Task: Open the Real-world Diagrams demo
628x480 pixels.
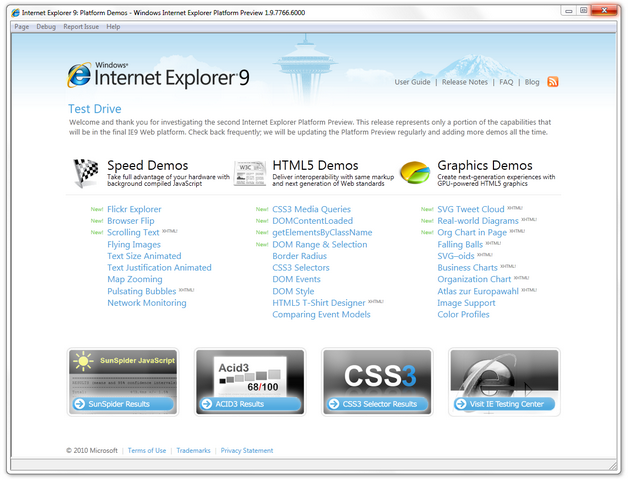Action: (478, 221)
